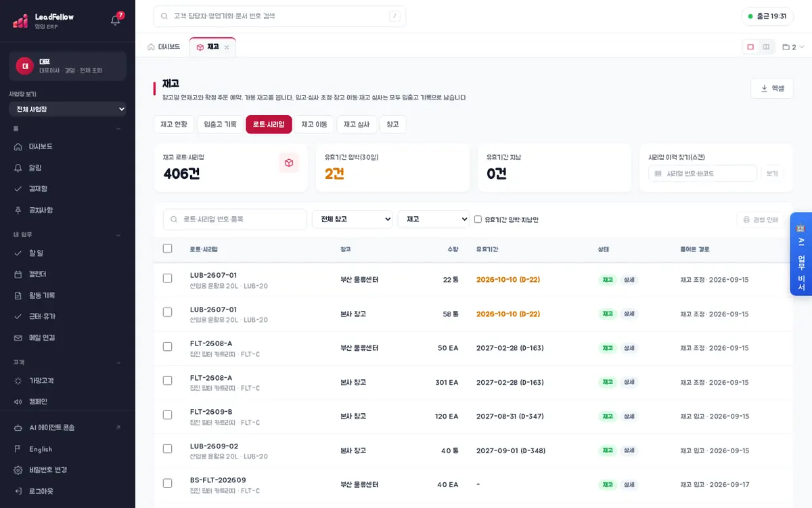Select the 재고 현황 sub-tab
Image resolution: width=812 pixels, height=508 pixels.
(x=174, y=125)
